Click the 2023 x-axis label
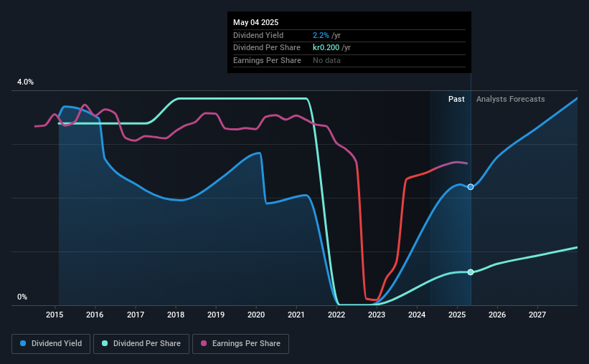The height and width of the screenshot is (364, 589). click(377, 315)
